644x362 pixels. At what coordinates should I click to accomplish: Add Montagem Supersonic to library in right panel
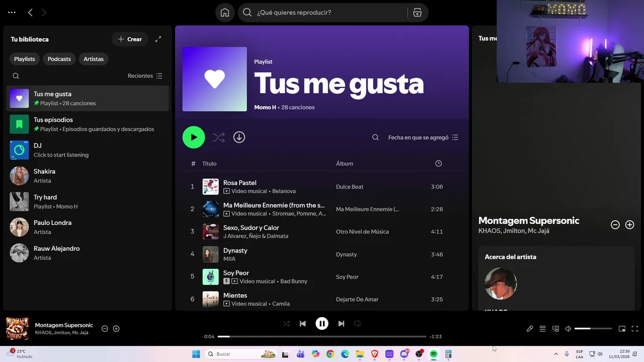click(629, 225)
